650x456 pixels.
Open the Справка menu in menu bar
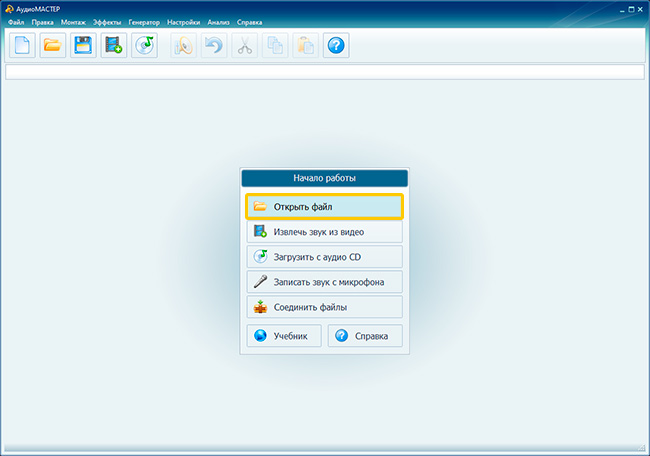[x=250, y=22]
